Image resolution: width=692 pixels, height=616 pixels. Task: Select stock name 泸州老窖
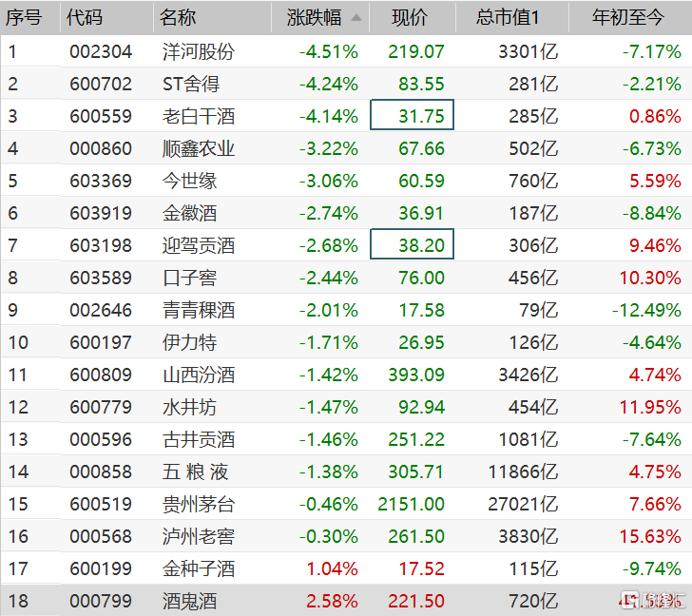(199, 536)
